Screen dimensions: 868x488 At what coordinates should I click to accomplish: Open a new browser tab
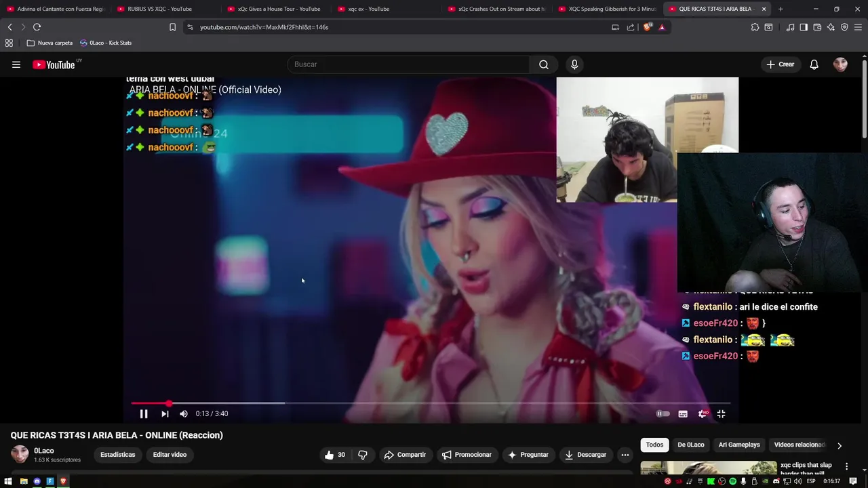[x=781, y=9]
